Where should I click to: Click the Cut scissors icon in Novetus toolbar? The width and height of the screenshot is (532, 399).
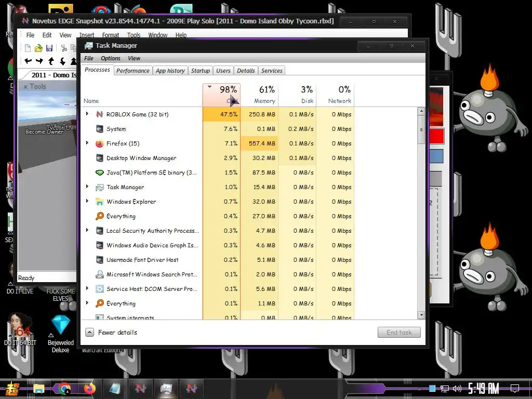click(x=64, y=48)
